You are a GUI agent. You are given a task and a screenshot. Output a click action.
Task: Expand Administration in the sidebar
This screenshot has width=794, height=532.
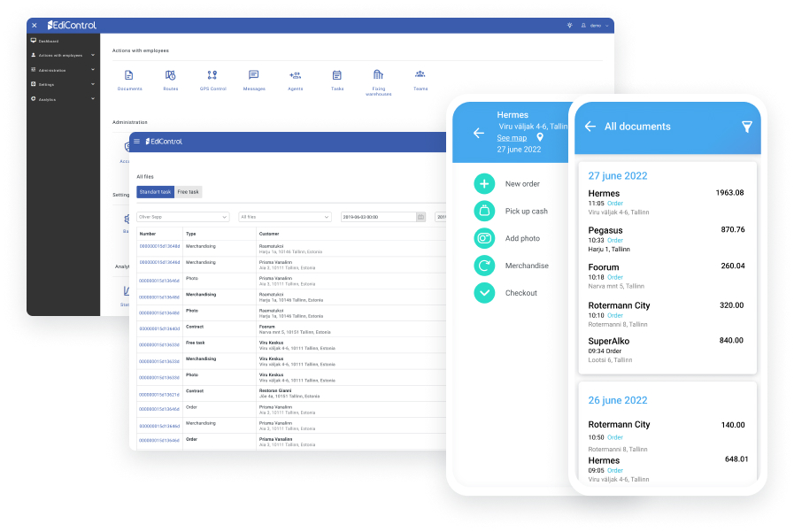click(63, 70)
